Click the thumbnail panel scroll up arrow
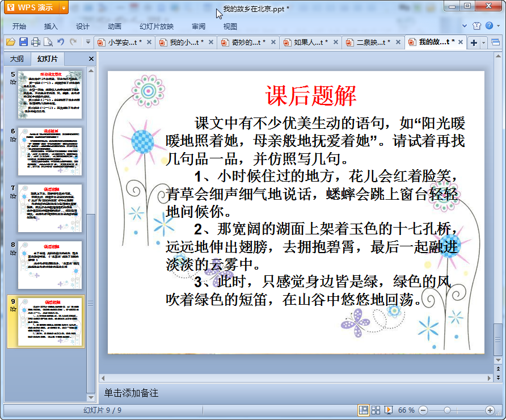 coord(91,71)
